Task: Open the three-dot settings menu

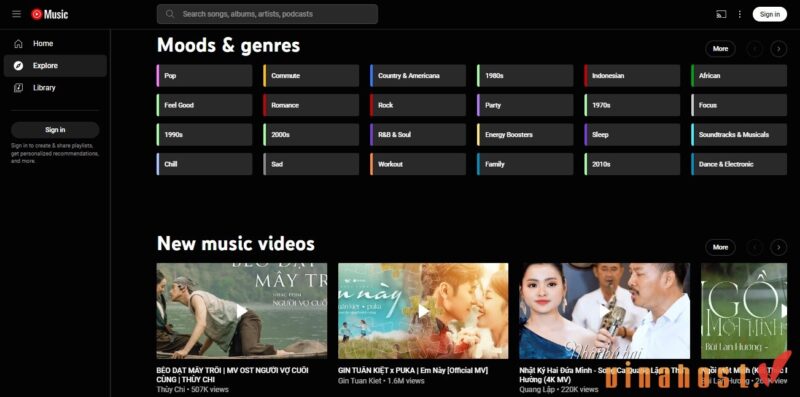Action: coord(740,14)
